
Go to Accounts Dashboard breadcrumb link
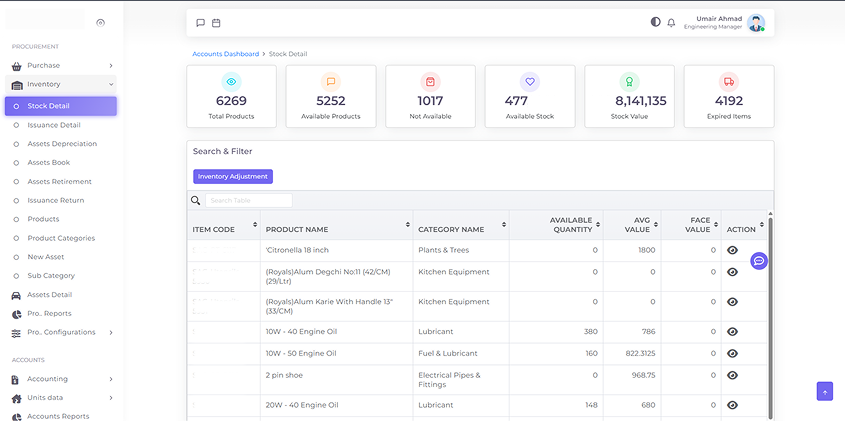225,54
